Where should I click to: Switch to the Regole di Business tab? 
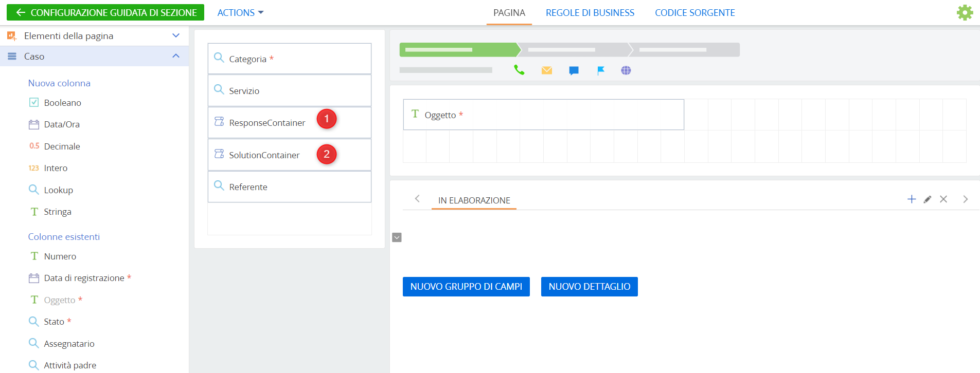[590, 13]
